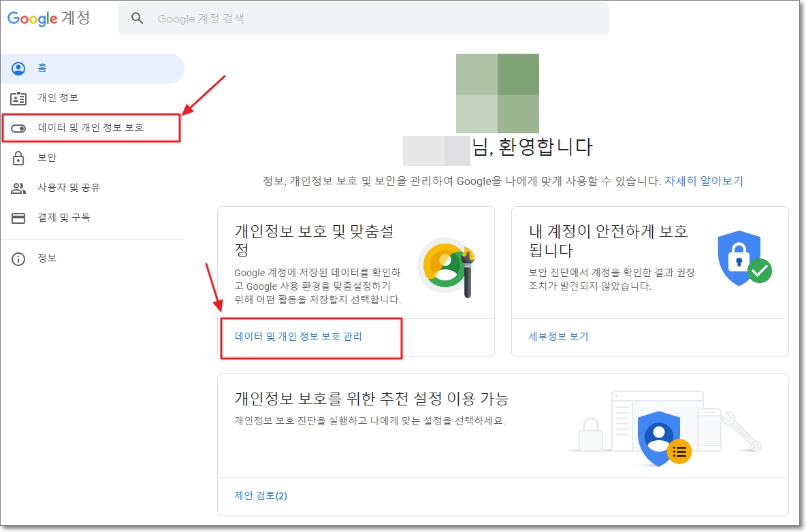This screenshot has width=806, height=532.
Task: Focus the Google 계정 검색 field
Action: click(x=363, y=18)
